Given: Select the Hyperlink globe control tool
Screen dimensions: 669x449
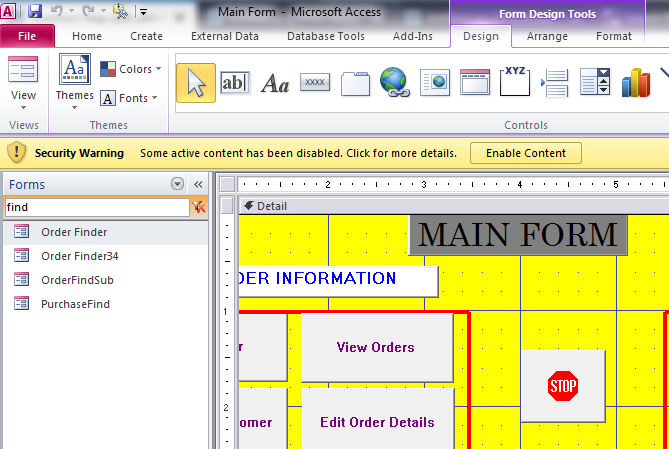Looking at the screenshot, I should 395,82.
